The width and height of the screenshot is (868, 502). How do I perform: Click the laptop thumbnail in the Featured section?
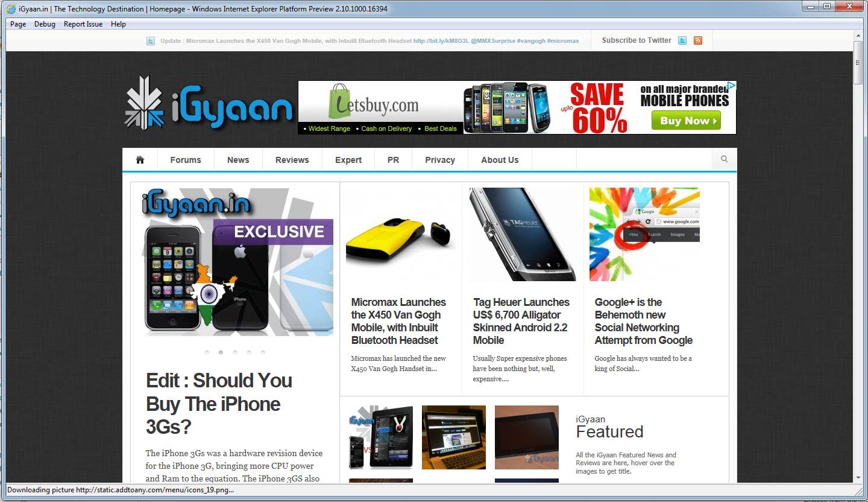(453, 437)
